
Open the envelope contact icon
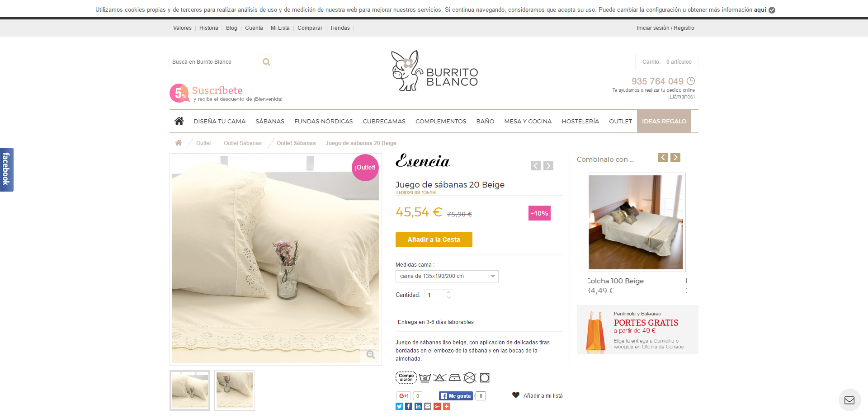click(849, 400)
